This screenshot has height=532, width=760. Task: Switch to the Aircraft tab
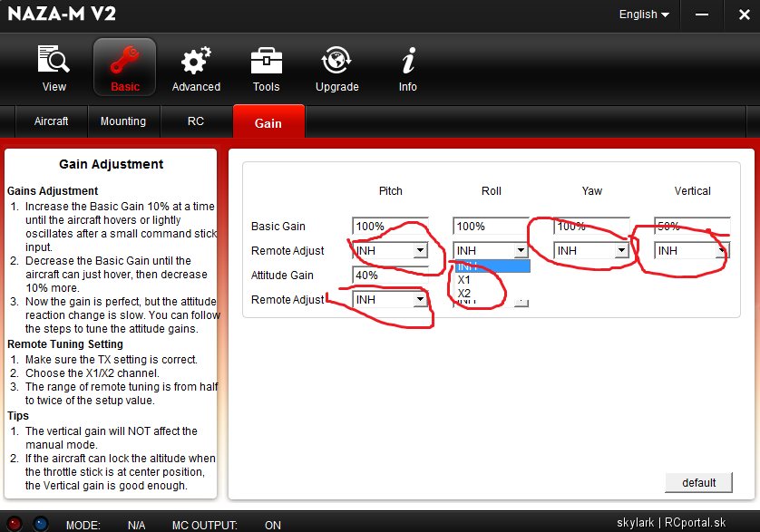click(52, 121)
